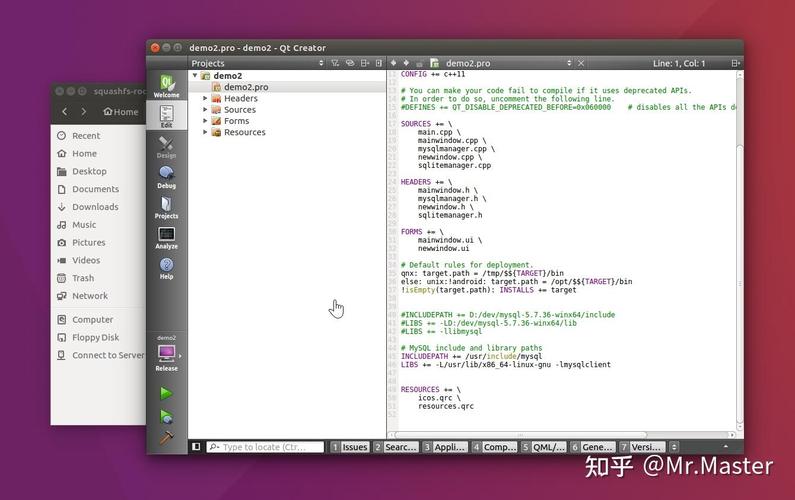Click the RESOURCES keyword in the editor
This screenshot has height=500, width=795.
[x=420, y=389]
